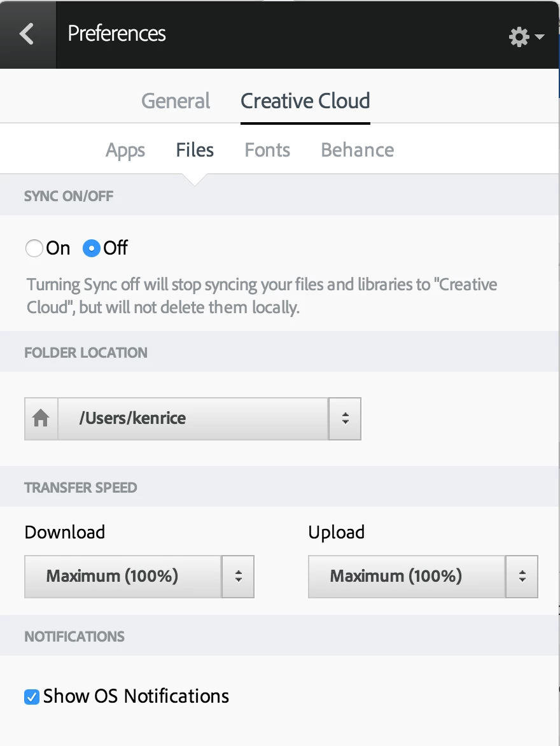Click the Turning Sync off description text
Viewport: 560px width, 746px height.
click(x=262, y=296)
